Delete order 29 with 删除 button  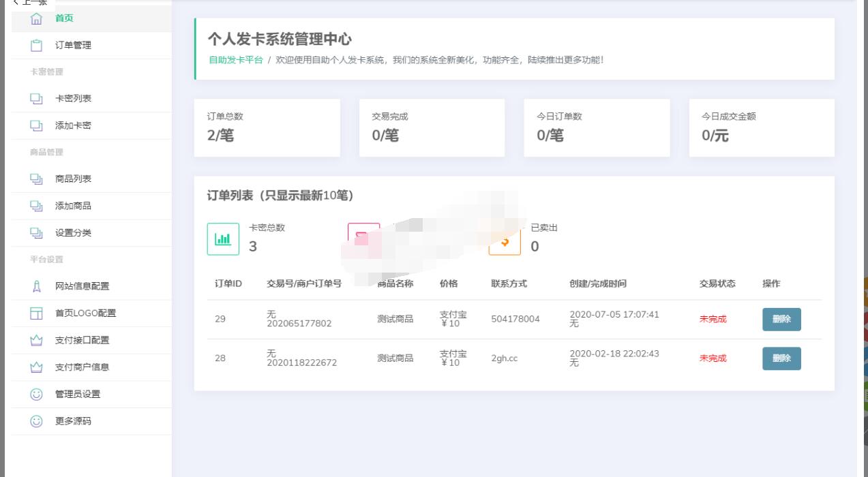[x=781, y=320]
